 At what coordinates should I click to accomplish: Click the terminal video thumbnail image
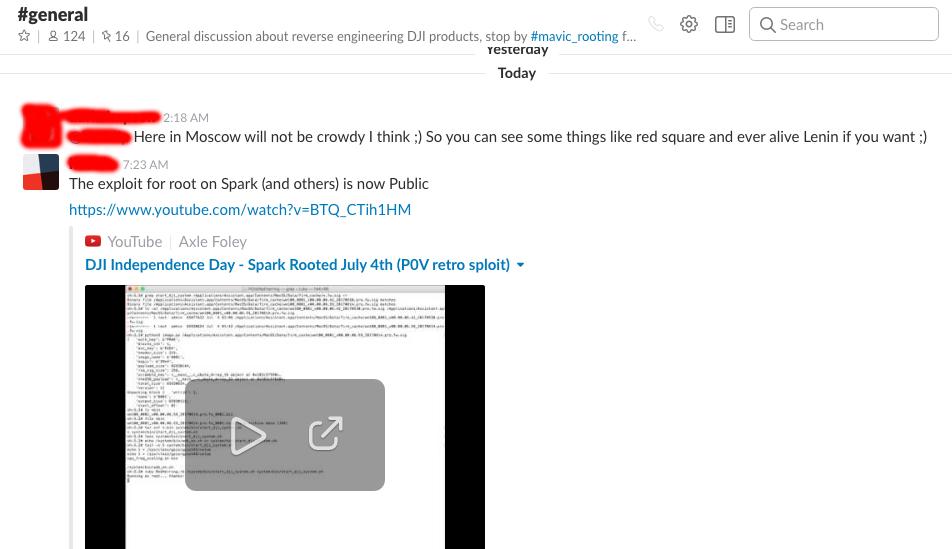[285, 417]
